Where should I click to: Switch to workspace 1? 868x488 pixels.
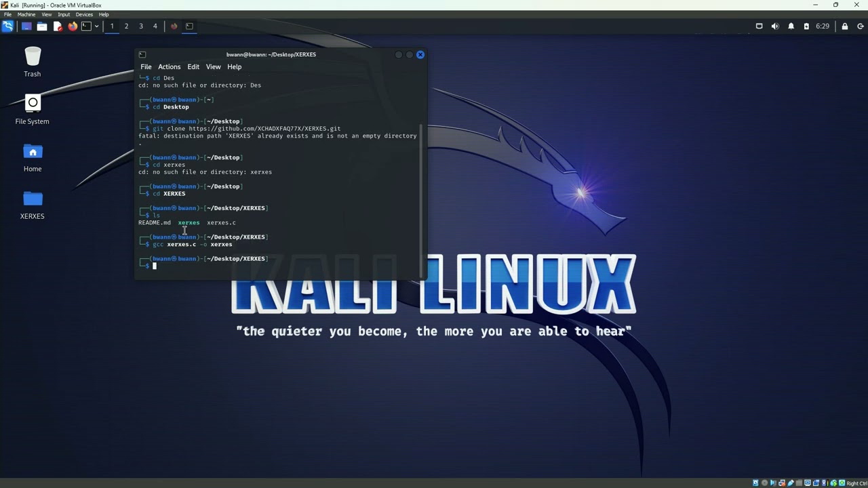pyautogui.click(x=112, y=26)
